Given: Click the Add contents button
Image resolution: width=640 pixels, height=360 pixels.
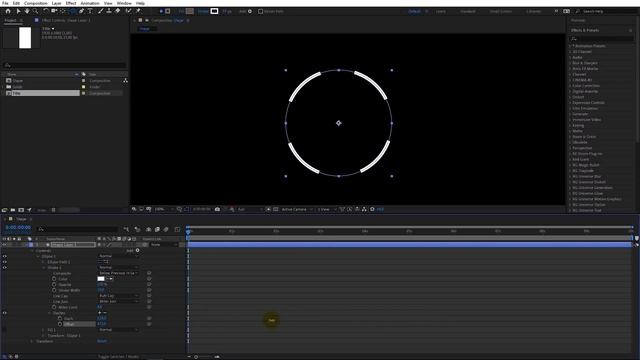Looking at the screenshot, I should point(138,251).
